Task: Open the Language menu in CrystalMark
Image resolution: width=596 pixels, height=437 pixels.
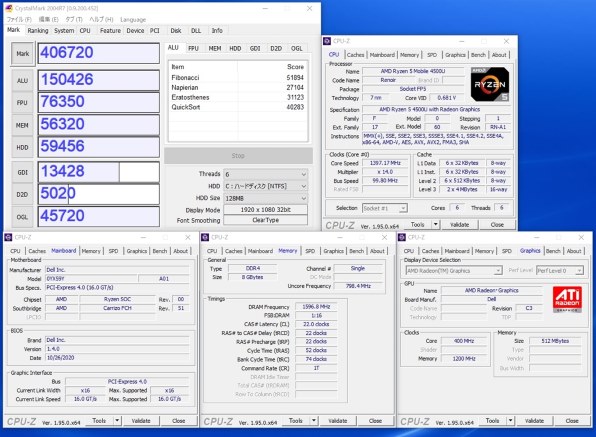Action: tap(133, 19)
